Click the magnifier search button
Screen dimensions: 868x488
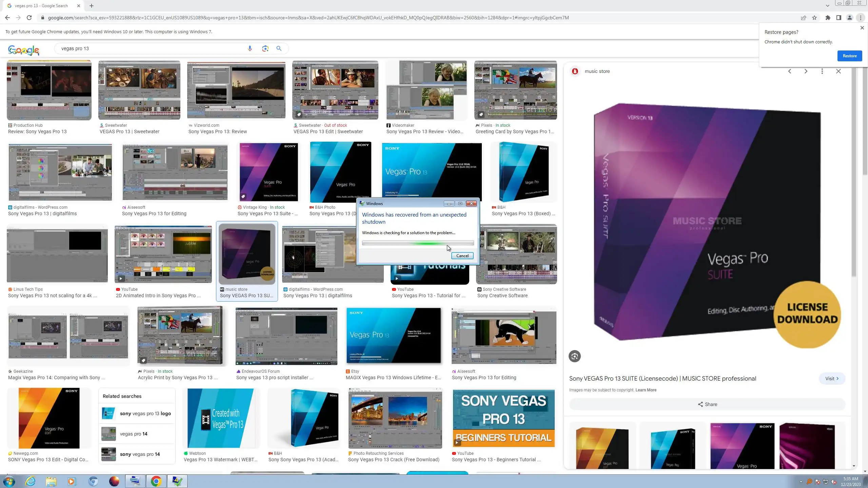tap(279, 48)
